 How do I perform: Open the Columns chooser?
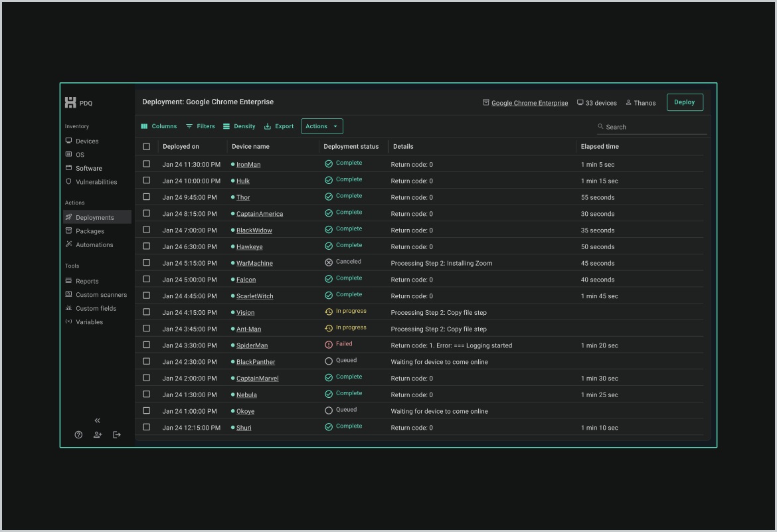coord(159,126)
